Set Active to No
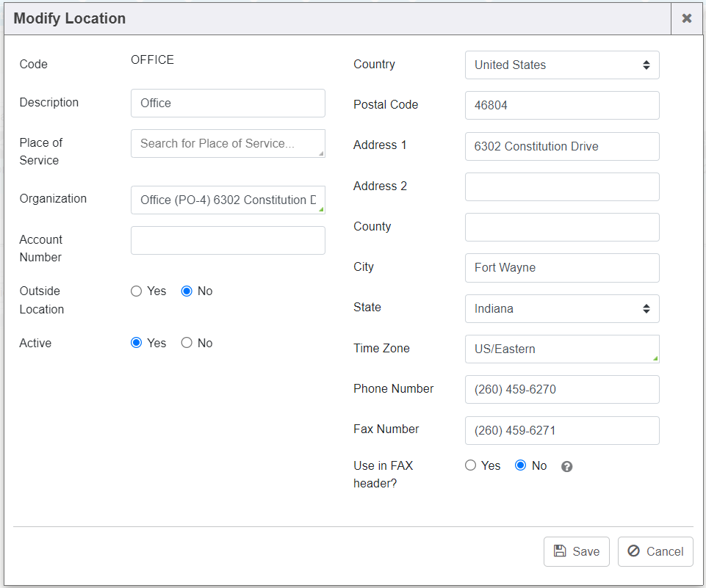The height and width of the screenshot is (588, 706). pos(187,343)
